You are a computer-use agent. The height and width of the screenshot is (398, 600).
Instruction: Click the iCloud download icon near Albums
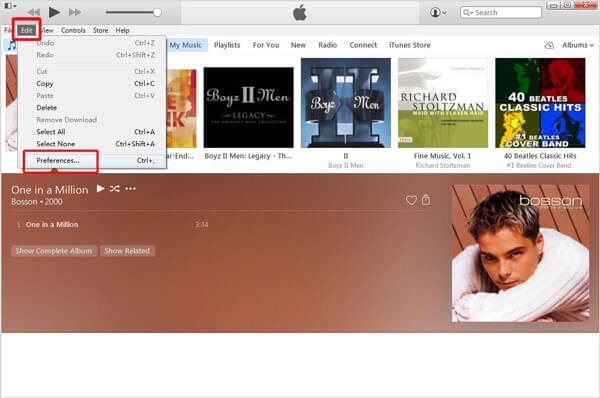[x=549, y=46]
